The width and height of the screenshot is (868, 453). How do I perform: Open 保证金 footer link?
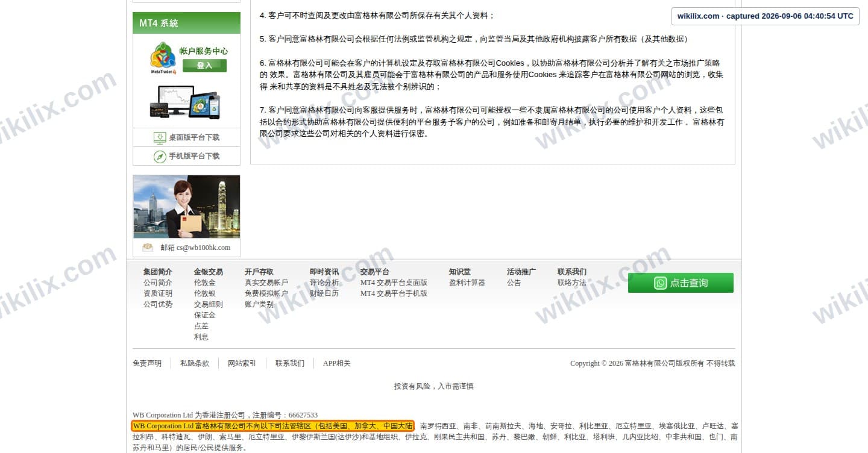coord(204,315)
